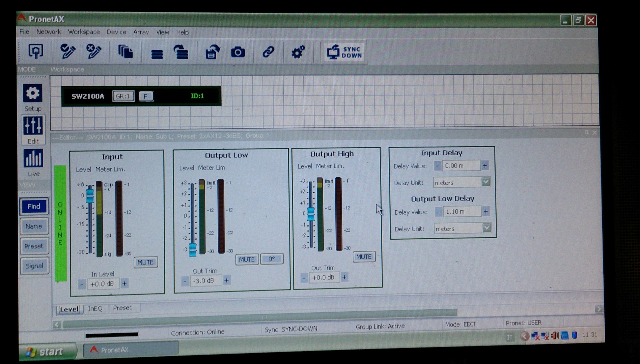This screenshot has height=364, width=640.
Task: Expand Input Delay unit dropdown
Action: (485, 182)
